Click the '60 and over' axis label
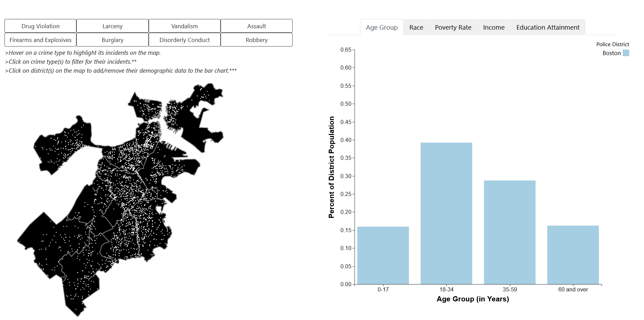 click(x=573, y=289)
